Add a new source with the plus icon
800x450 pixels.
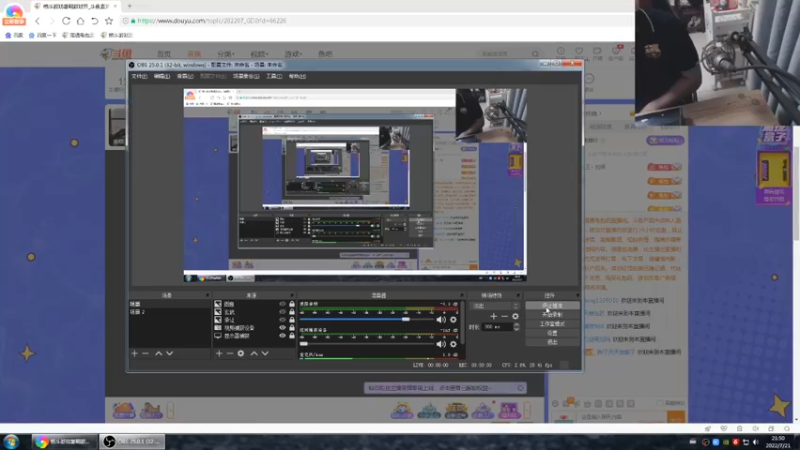click(219, 353)
